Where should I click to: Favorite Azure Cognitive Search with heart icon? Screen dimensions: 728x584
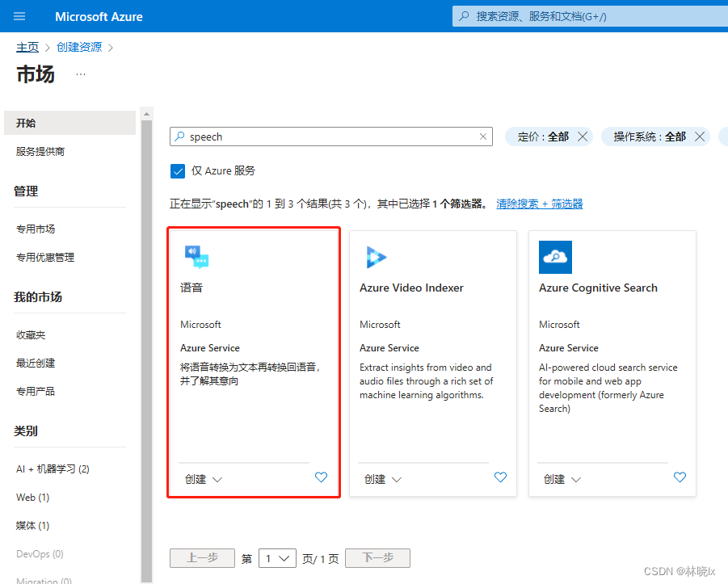point(680,477)
